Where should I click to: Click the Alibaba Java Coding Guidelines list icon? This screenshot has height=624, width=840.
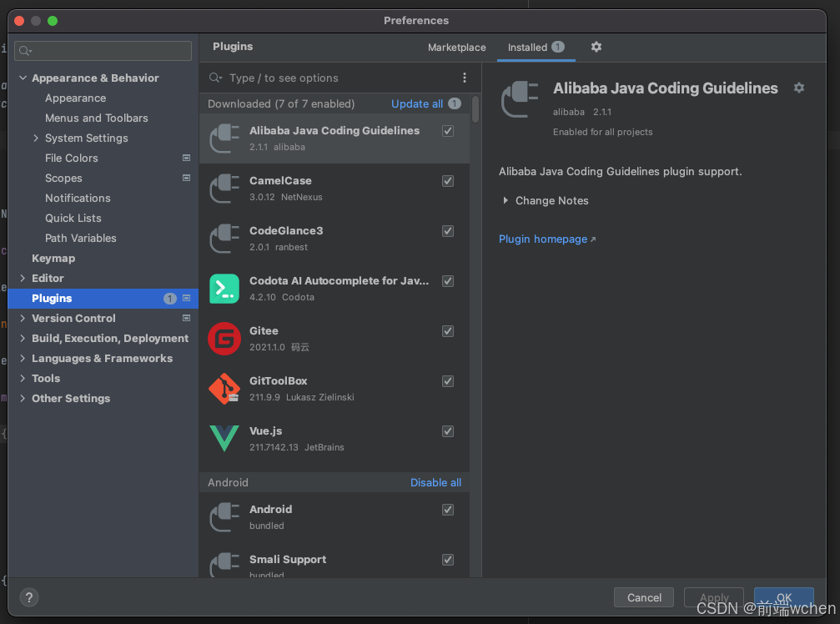click(x=224, y=138)
